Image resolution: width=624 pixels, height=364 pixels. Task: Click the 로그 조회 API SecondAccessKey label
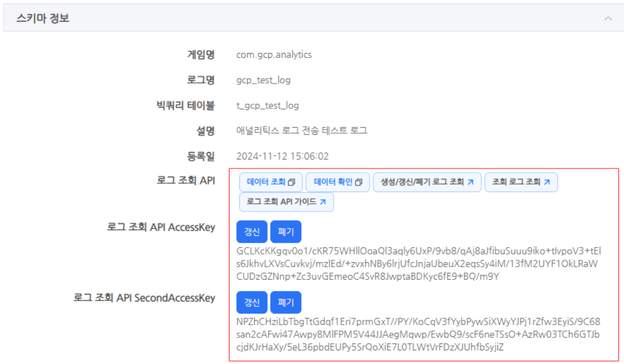144,298
